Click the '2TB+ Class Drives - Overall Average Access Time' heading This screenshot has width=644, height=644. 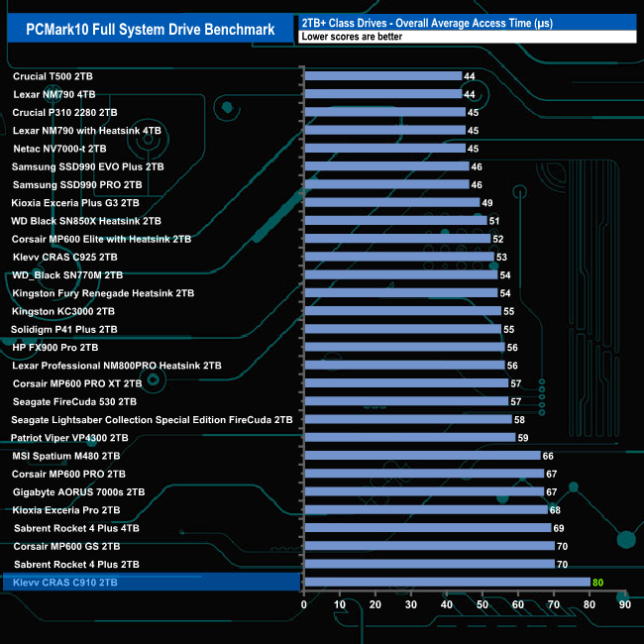click(x=427, y=23)
